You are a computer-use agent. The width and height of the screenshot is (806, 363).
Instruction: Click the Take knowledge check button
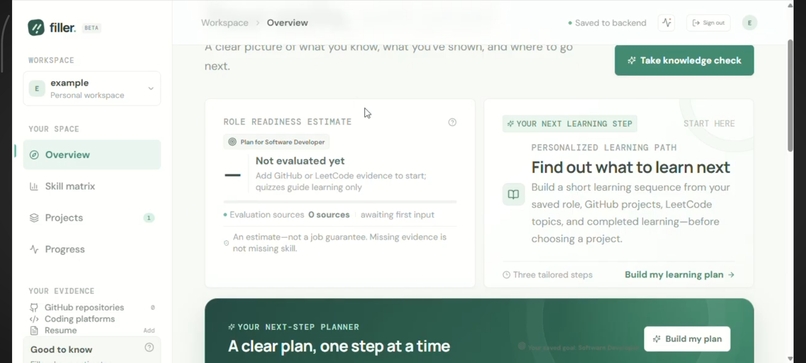(684, 60)
